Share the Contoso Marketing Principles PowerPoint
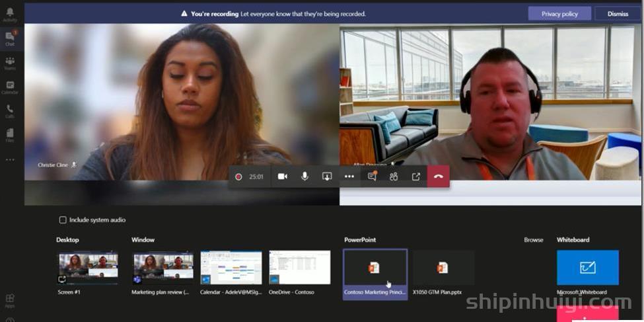The height and width of the screenshot is (322, 644). point(375,274)
